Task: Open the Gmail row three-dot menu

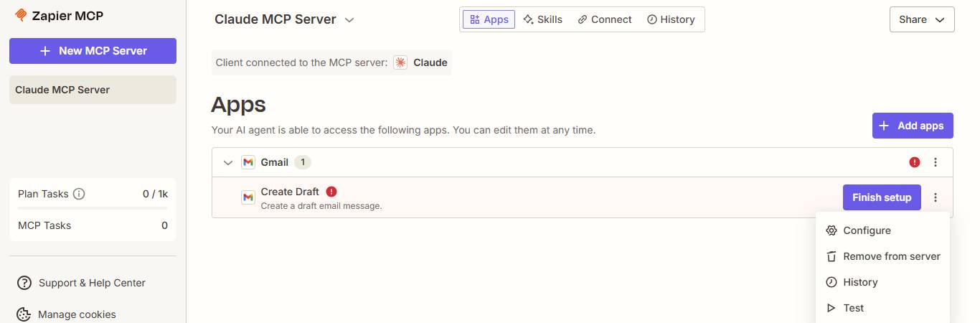Action: 936,162
